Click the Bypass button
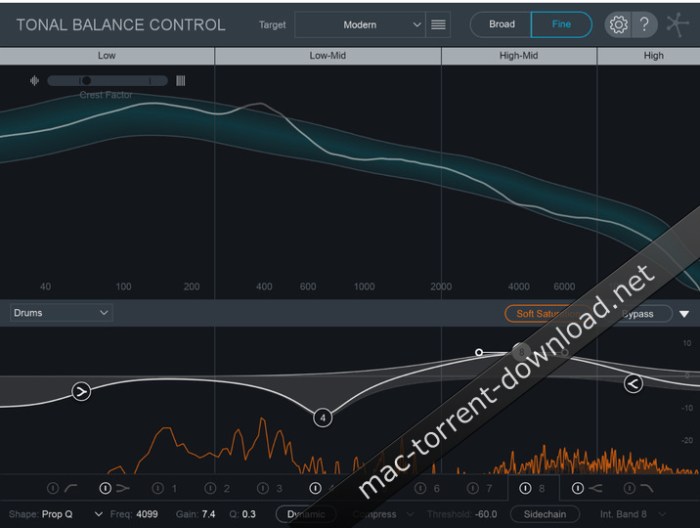Image resolution: width=700 pixels, height=528 pixels. pos(638,313)
